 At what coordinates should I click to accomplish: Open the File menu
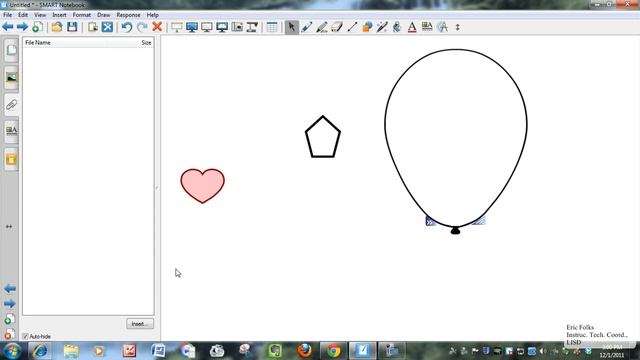pyautogui.click(x=7, y=15)
